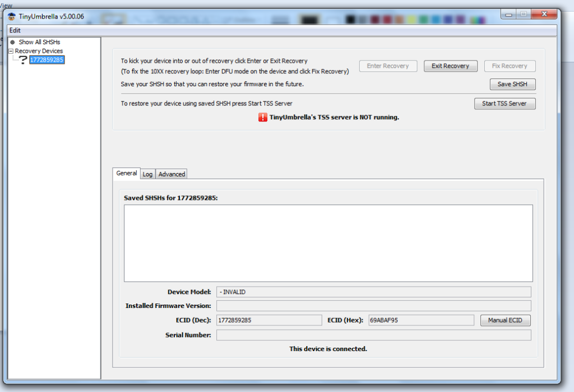Click inside the Saved SHSHs list box
This screenshot has width=574, height=392.
328,243
